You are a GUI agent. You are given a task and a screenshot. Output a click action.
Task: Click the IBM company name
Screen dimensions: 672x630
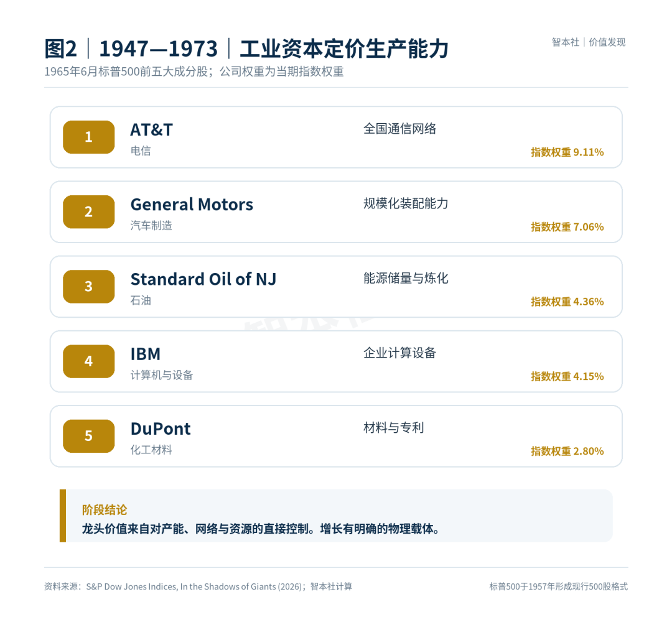pyautogui.click(x=145, y=354)
